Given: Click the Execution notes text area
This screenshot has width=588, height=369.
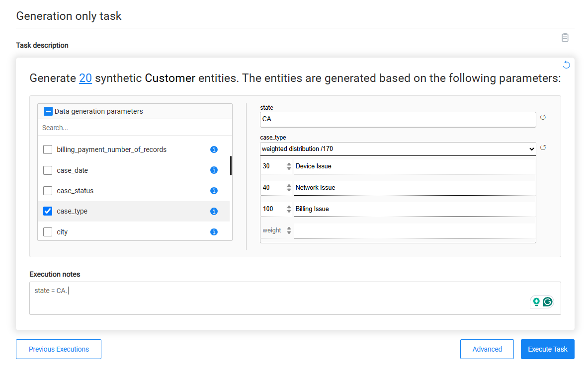Looking at the screenshot, I should coord(295,298).
